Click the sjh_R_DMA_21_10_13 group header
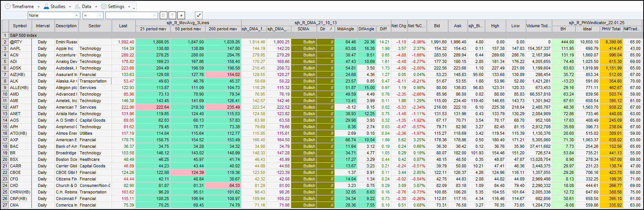 pyautogui.click(x=316, y=23)
